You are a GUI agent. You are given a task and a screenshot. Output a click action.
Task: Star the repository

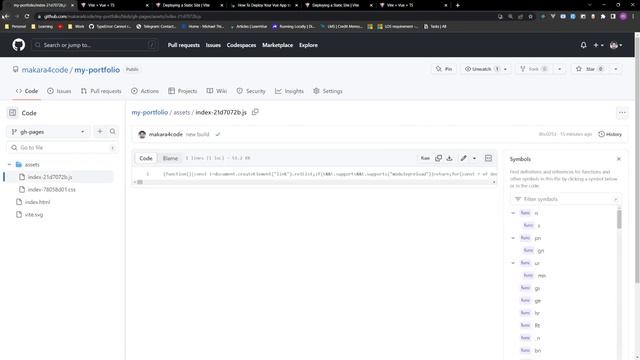pos(590,69)
